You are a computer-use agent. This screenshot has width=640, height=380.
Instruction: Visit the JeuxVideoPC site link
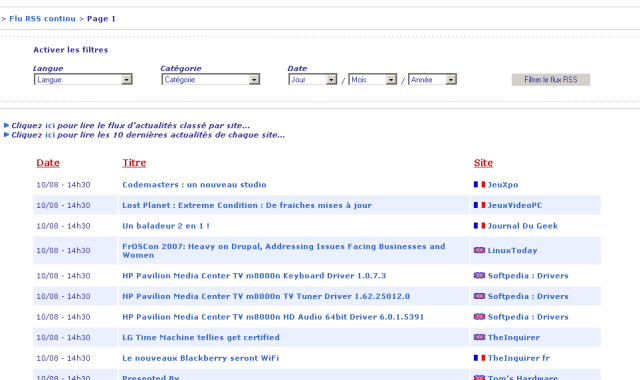[515, 205]
